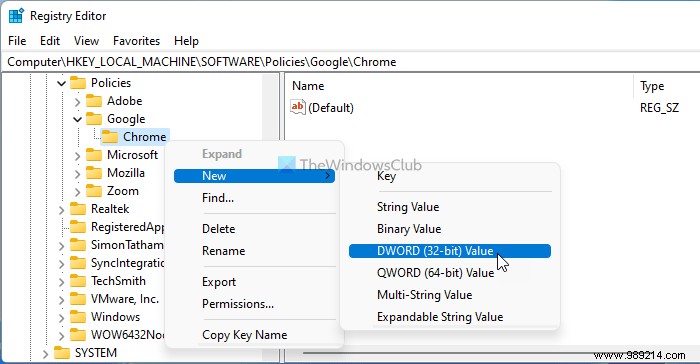700x364 pixels.
Task: Select the SimonTatham folder icon
Action: point(78,245)
